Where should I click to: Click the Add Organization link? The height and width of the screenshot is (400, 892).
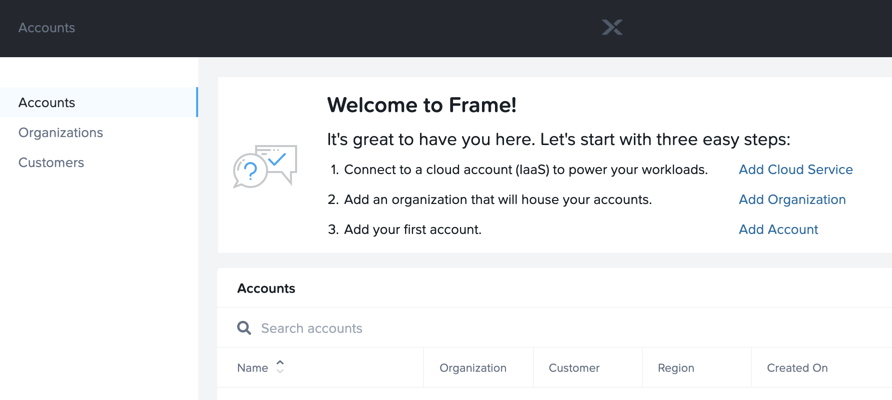[x=792, y=200]
